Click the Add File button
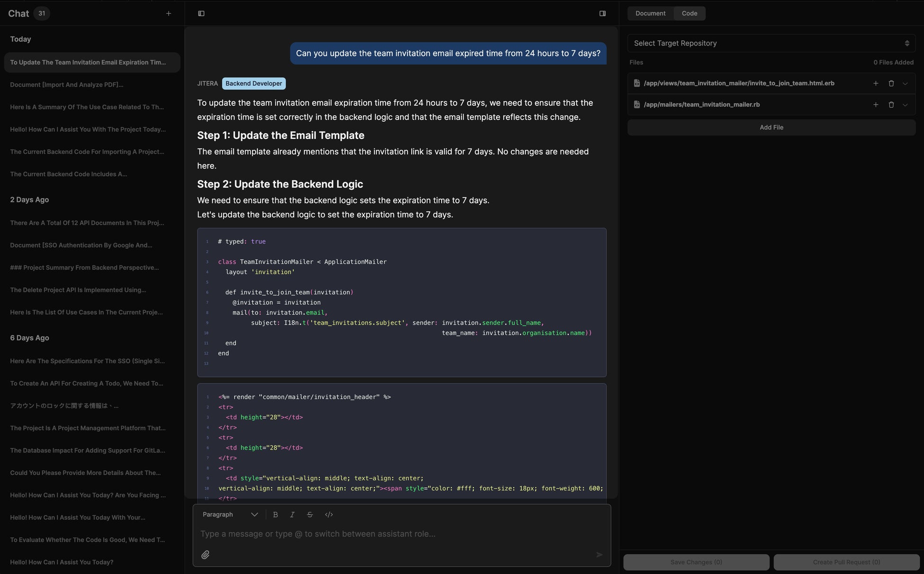The width and height of the screenshot is (924, 574). point(771,128)
